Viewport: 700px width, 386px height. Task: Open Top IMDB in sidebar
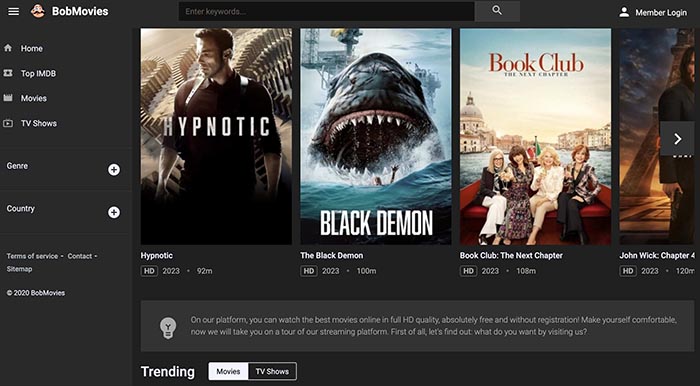coord(38,73)
